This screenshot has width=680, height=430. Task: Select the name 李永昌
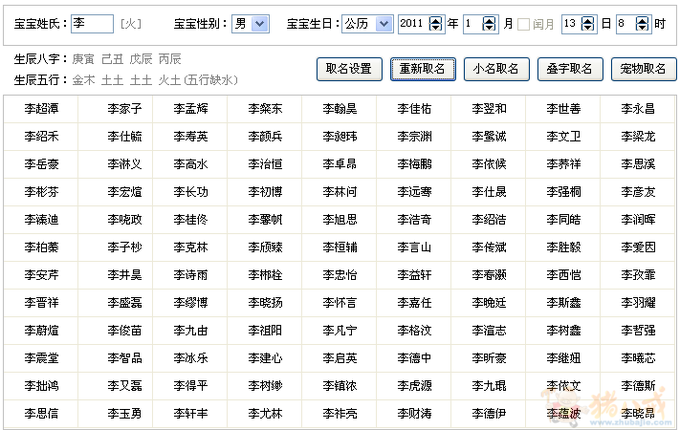[x=638, y=109]
